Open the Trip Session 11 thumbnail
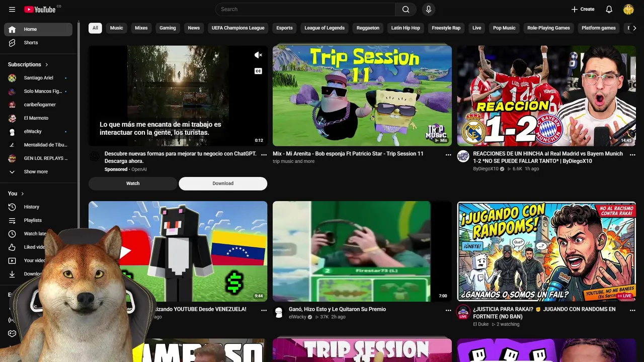This screenshot has height=362, width=644. tap(362, 96)
